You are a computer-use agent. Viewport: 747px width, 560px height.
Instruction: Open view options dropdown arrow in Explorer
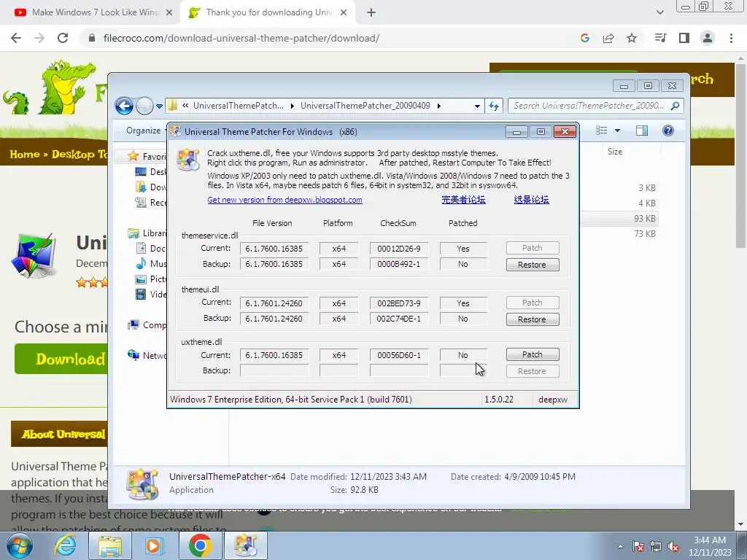[x=617, y=131]
